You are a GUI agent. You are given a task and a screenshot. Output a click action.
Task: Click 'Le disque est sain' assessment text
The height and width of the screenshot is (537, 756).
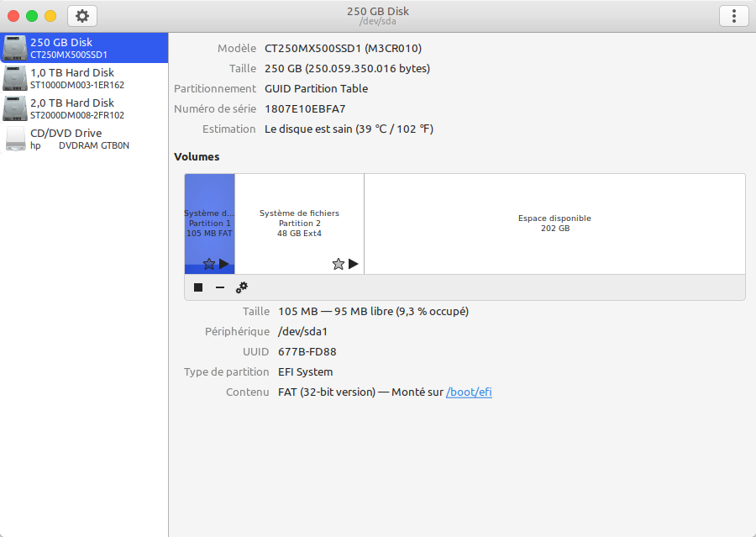click(308, 129)
